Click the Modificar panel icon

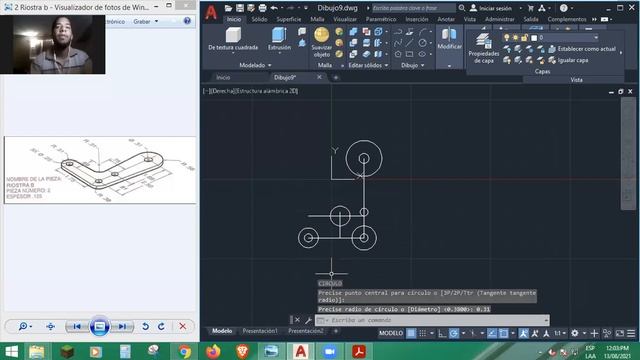pos(449,35)
